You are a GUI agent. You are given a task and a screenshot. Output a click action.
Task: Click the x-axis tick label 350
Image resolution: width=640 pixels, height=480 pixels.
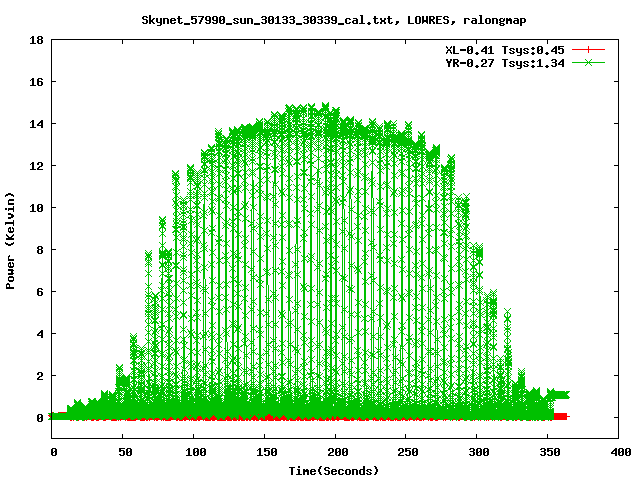[x=550, y=452]
